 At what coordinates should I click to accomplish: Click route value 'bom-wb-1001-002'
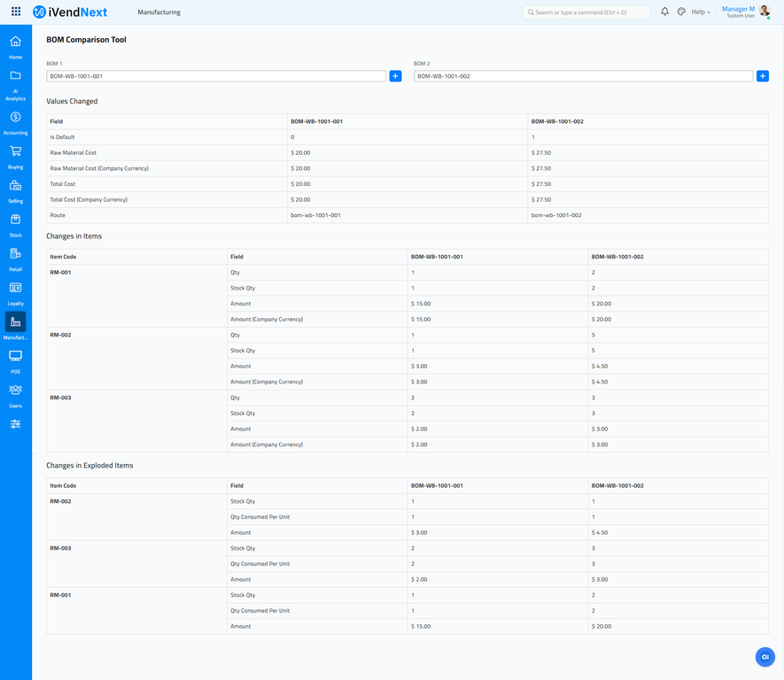point(556,215)
